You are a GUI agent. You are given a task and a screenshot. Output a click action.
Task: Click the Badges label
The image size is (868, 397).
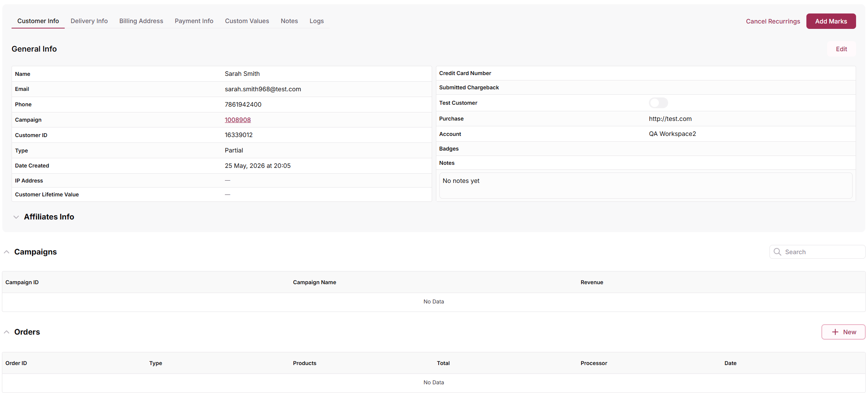449,149
